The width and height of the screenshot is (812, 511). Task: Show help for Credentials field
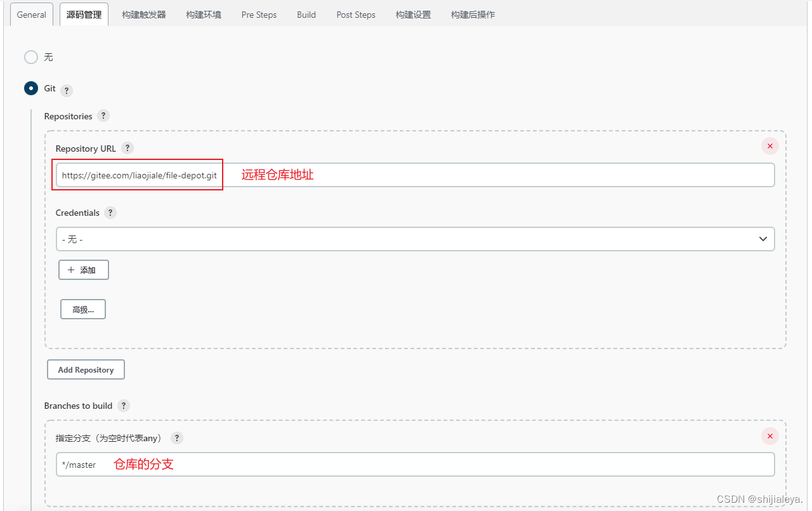tap(110, 213)
